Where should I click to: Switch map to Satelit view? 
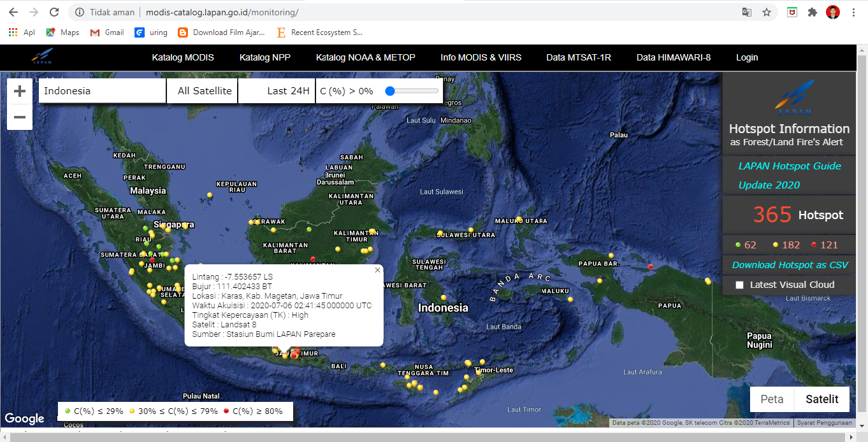pyautogui.click(x=822, y=399)
